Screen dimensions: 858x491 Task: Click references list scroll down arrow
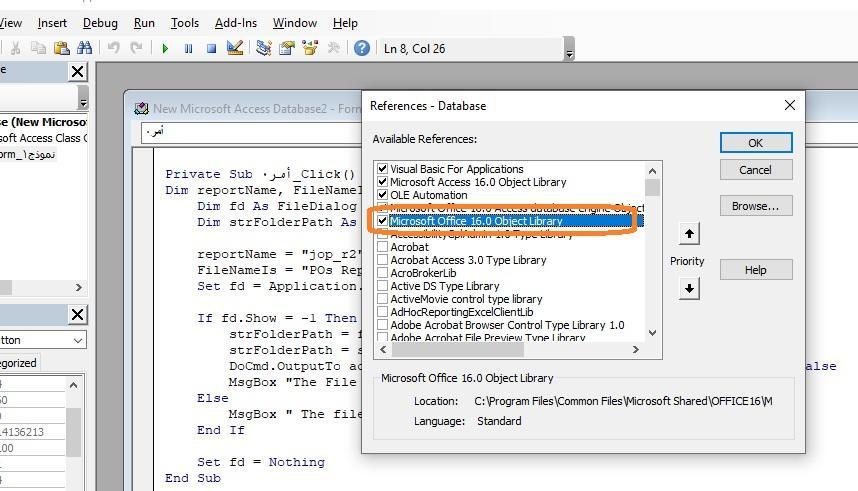coord(652,333)
